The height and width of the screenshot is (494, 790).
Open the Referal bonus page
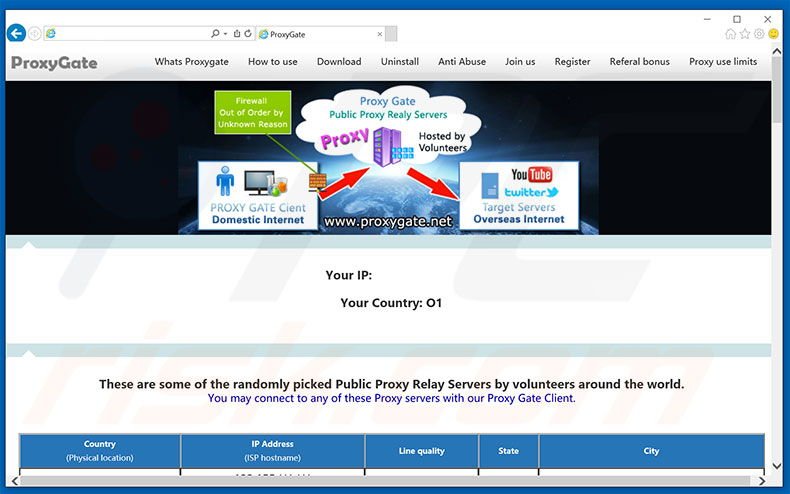640,61
